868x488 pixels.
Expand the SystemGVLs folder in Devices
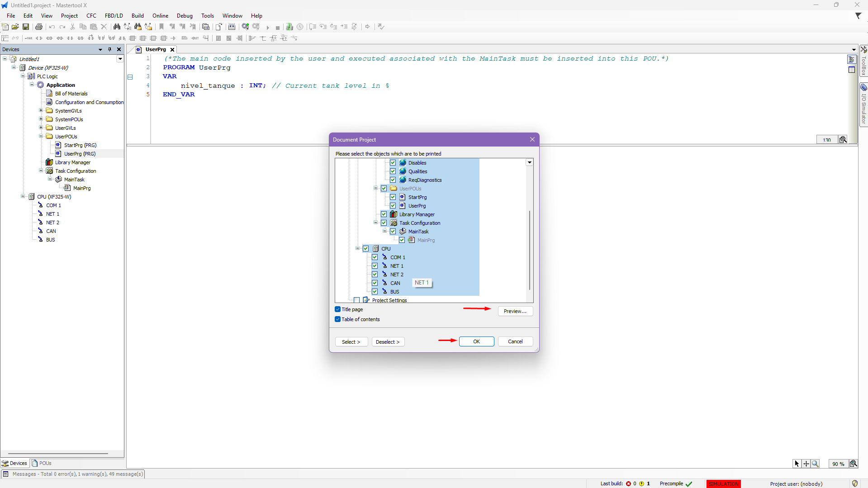click(41, 111)
